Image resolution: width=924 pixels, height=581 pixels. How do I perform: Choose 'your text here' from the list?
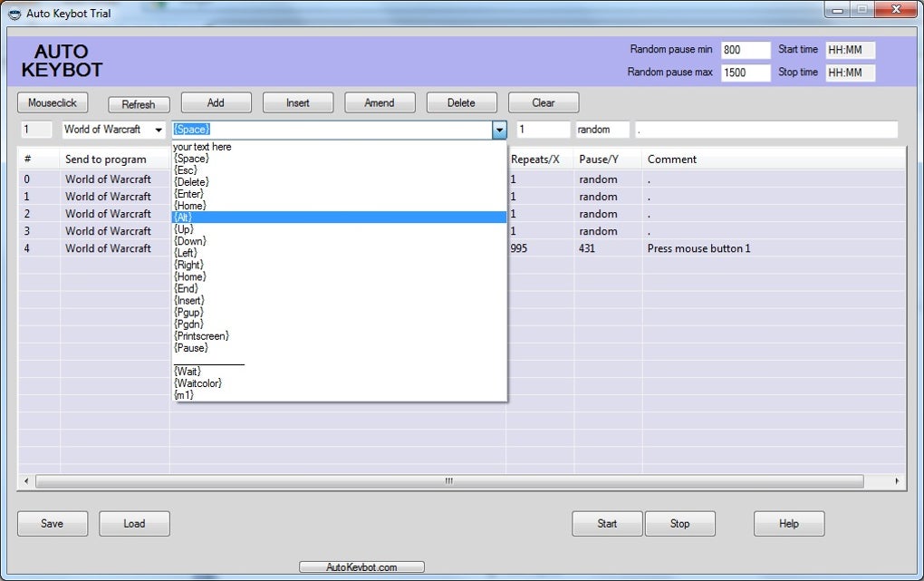pos(340,146)
